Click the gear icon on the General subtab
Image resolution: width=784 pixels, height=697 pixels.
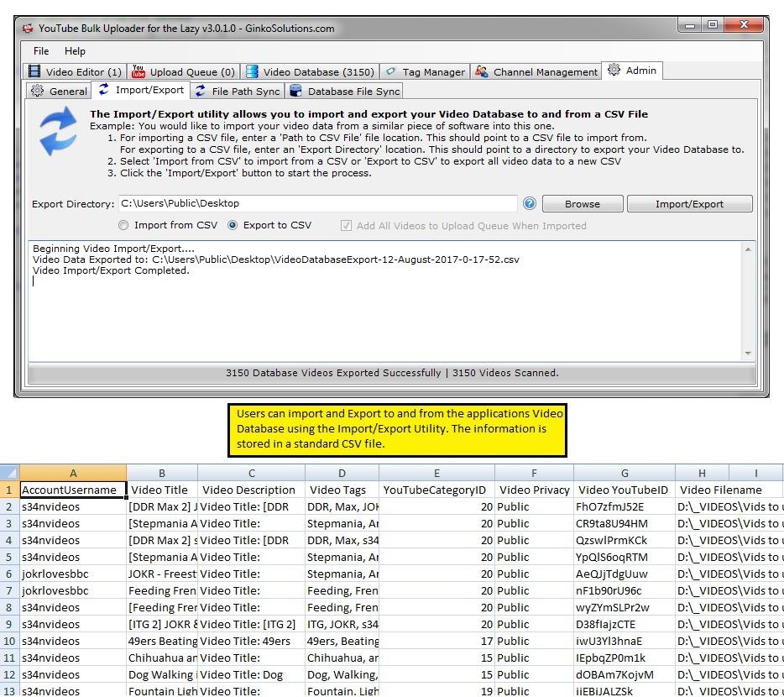coord(38,91)
